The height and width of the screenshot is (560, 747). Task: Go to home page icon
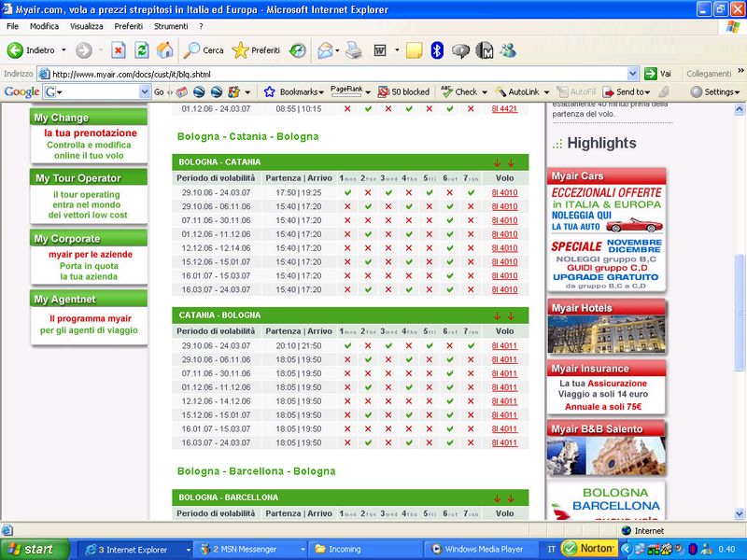click(x=165, y=50)
